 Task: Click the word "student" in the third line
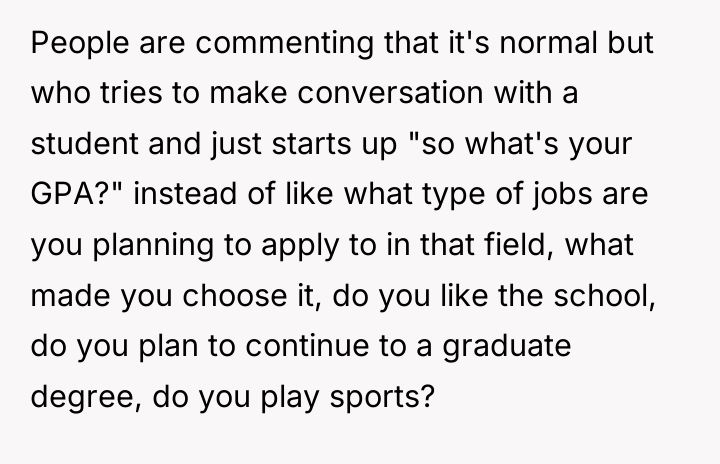pyautogui.click(x=84, y=143)
